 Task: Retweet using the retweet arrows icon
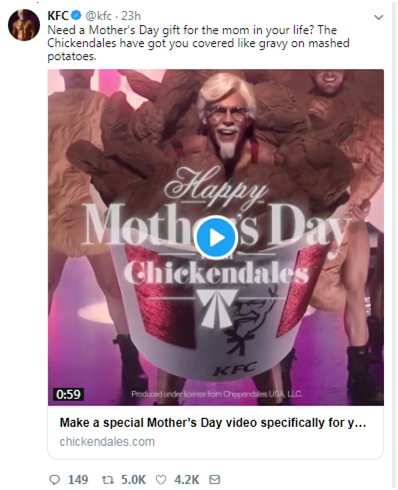(108, 480)
